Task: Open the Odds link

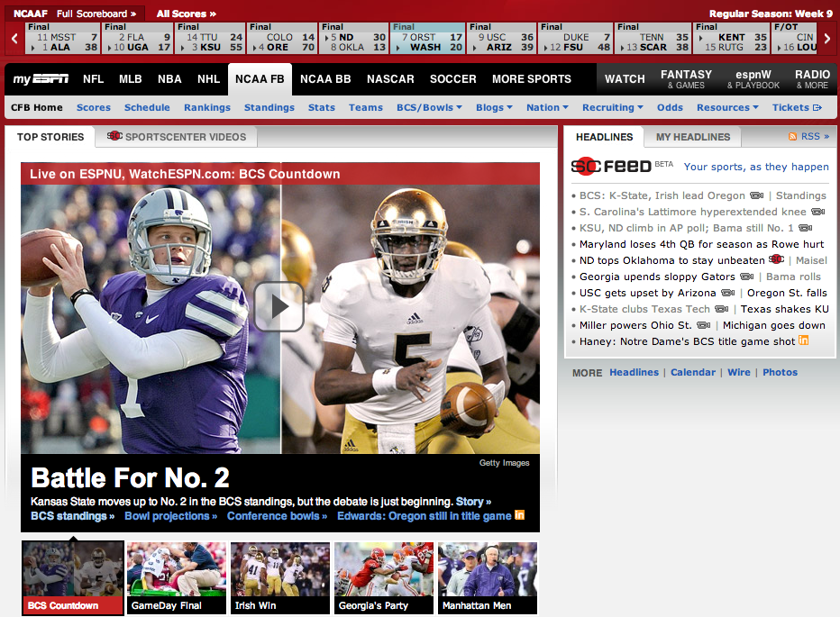Action: [x=670, y=108]
